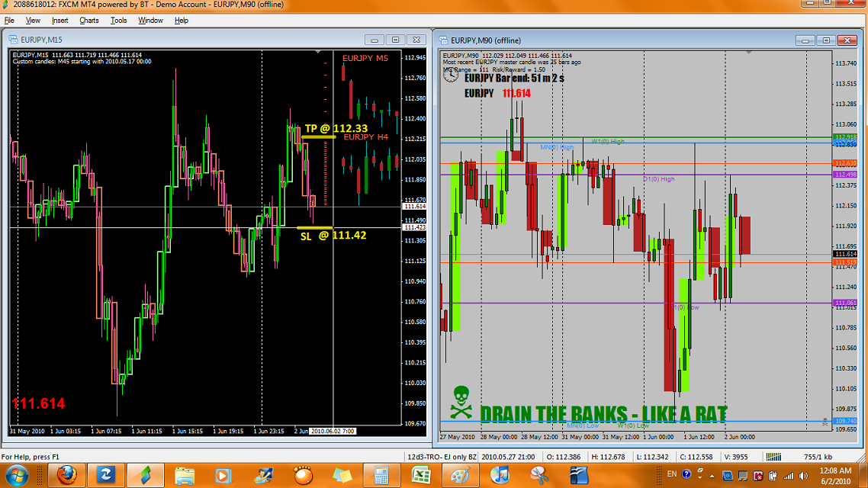This screenshot has height=488, width=868.
Task: Open the Insert menu
Action: [59, 21]
